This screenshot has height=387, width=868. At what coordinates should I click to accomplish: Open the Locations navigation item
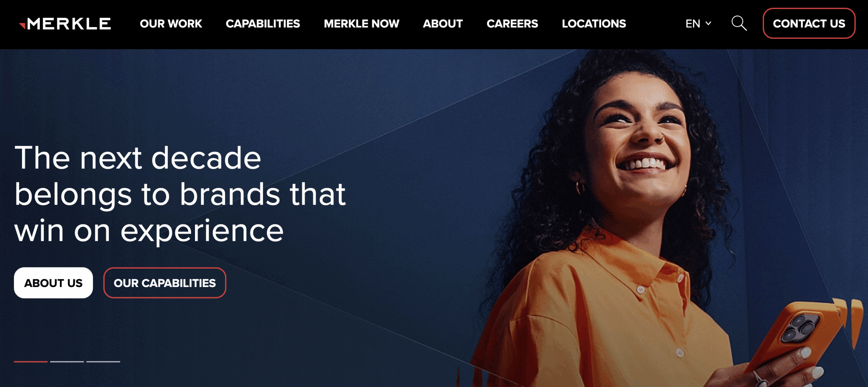click(594, 23)
